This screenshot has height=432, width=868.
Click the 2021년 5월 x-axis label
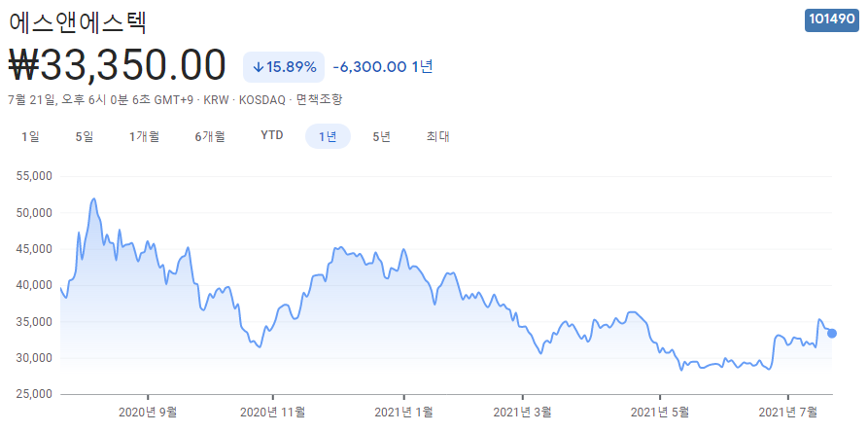point(660,412)
